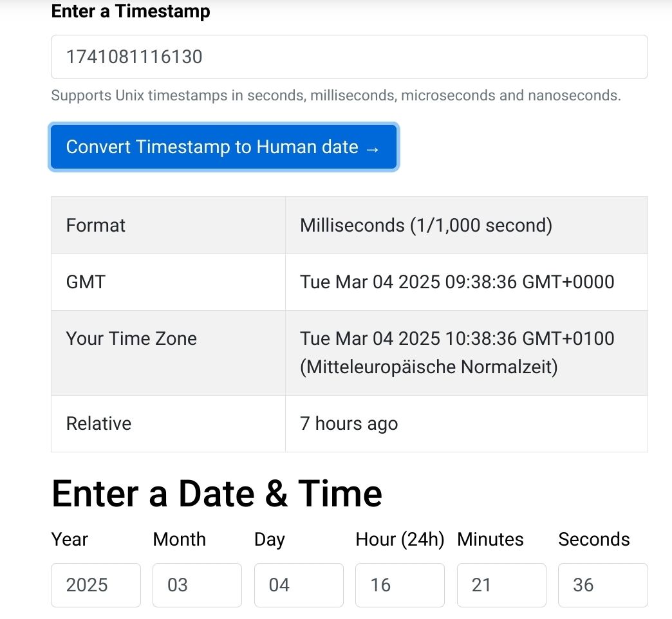Screen dimensions: 672x619
Task: Click the 'Format' row label
Action: coord(96,225)
